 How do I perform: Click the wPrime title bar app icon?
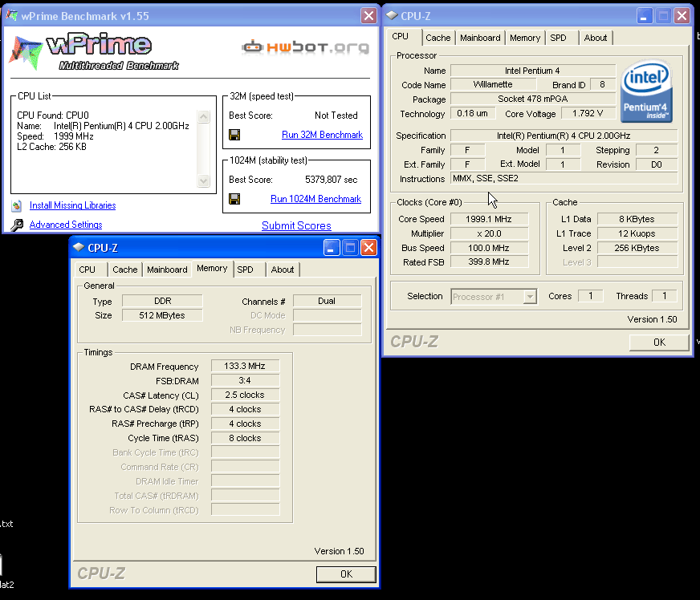click(12, 15)
